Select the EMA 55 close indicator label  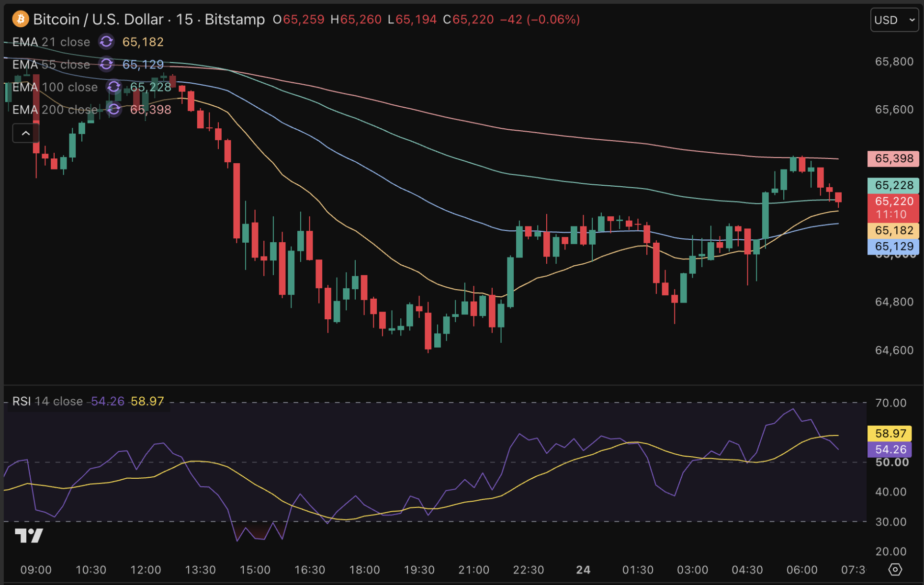[51, 64]
